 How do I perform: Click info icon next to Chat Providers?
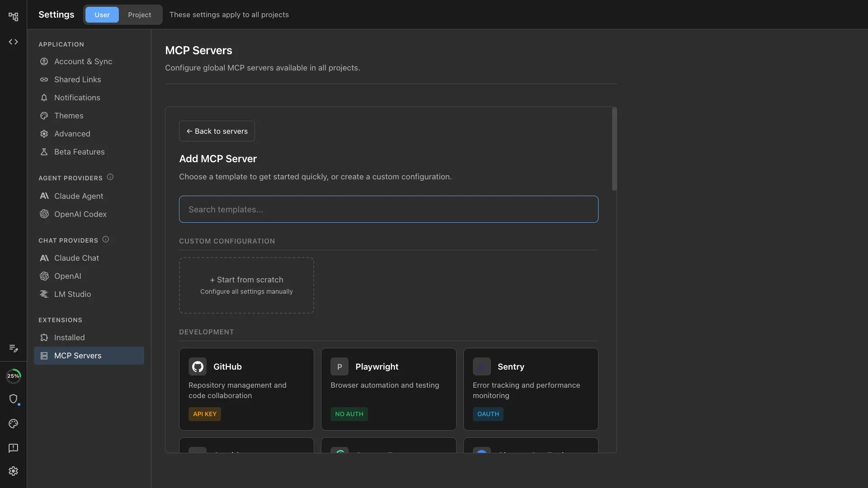click(106, 239)
